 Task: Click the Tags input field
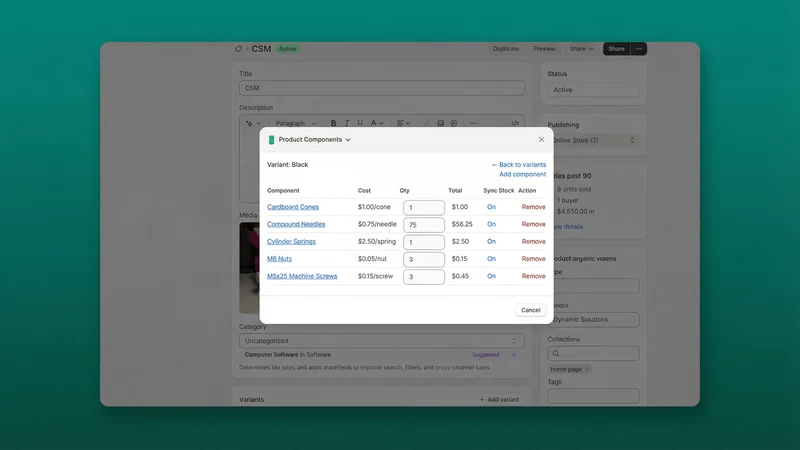coord(593,396)
